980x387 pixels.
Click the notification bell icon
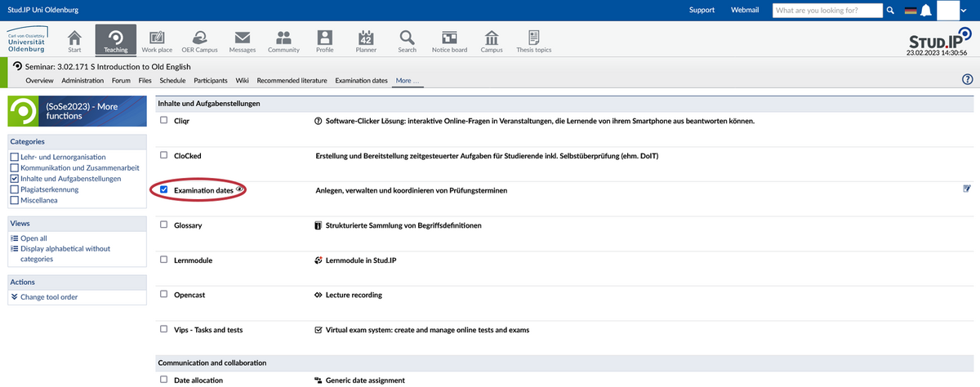(926, 11)
